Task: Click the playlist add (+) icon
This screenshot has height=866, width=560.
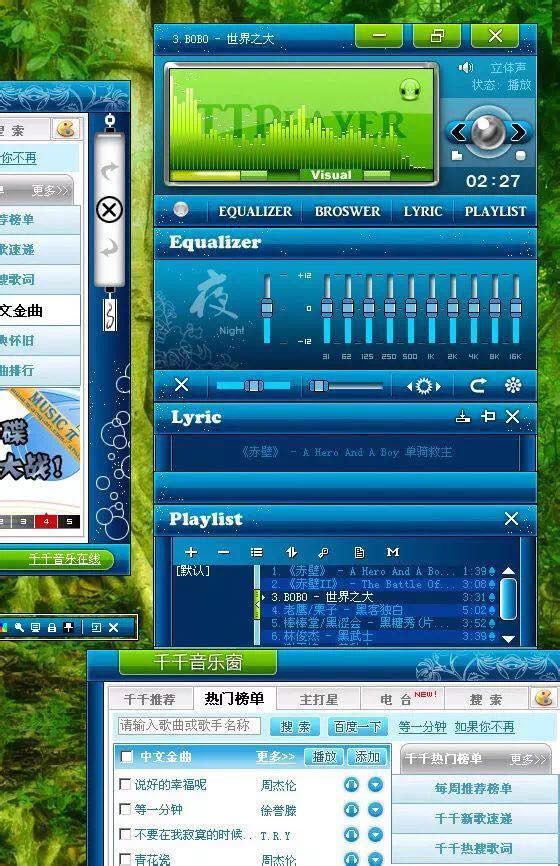Action: (191, 552)
